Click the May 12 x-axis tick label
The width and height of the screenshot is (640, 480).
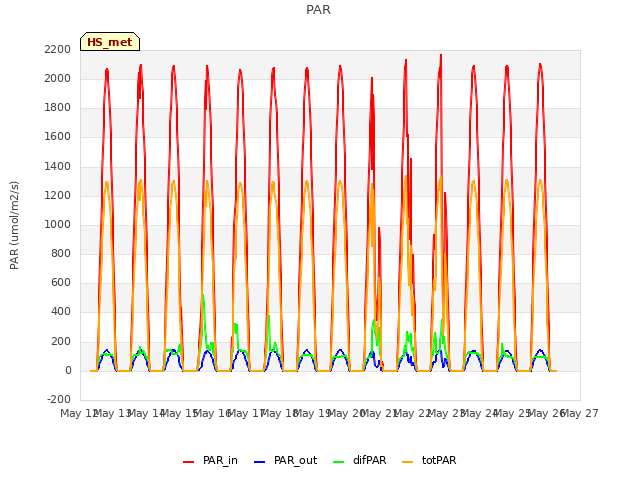click(x=79, y=414)
